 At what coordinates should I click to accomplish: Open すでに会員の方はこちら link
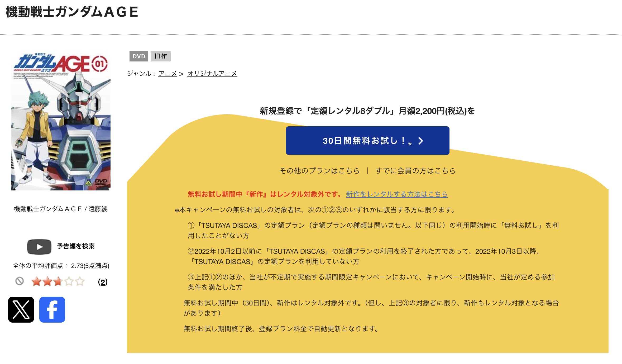pos(415,171)
